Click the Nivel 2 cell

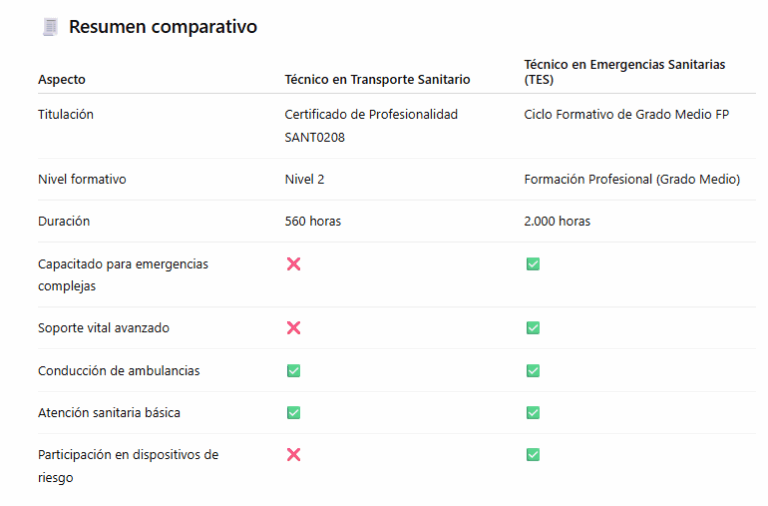coord(305,179)
